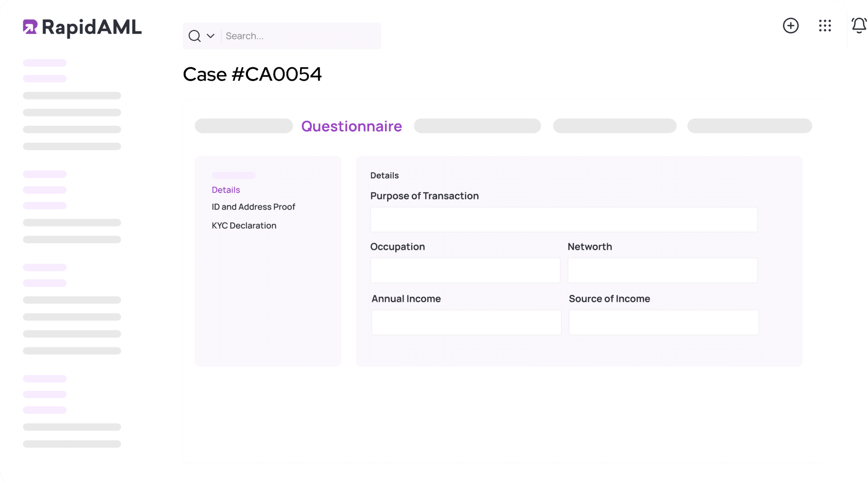Click the Purpose of Transaction field
The height and width of the screenshot is (484, 868).
click(x=564, y=219)
